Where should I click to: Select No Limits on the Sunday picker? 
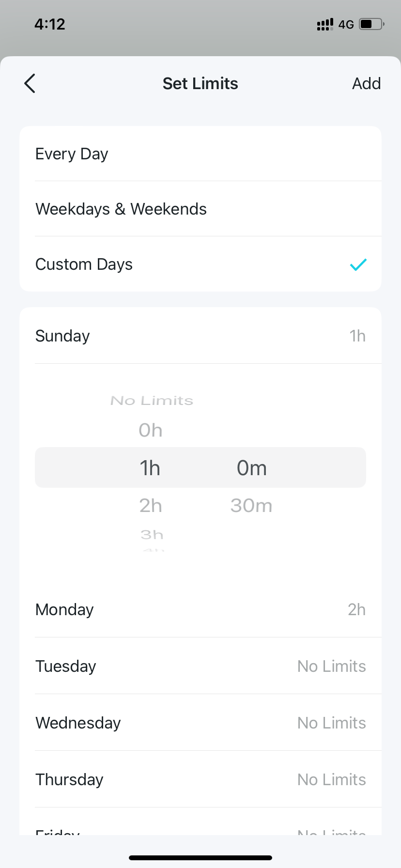point(152,400)
